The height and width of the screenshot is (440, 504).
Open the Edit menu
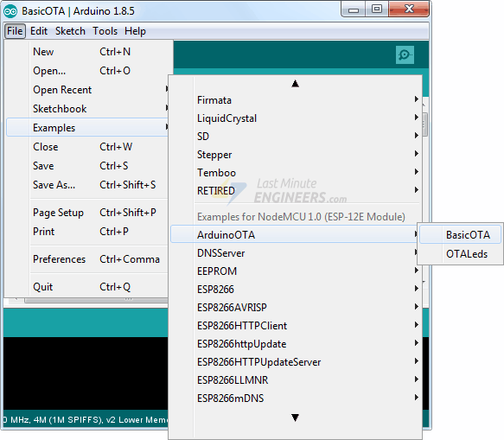39,31
